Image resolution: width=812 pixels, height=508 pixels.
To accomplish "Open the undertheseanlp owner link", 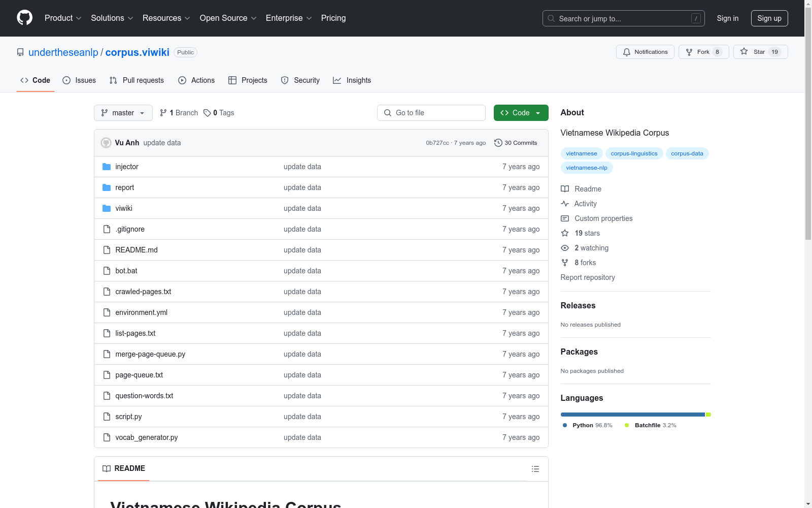I will [x=63, y=52].
